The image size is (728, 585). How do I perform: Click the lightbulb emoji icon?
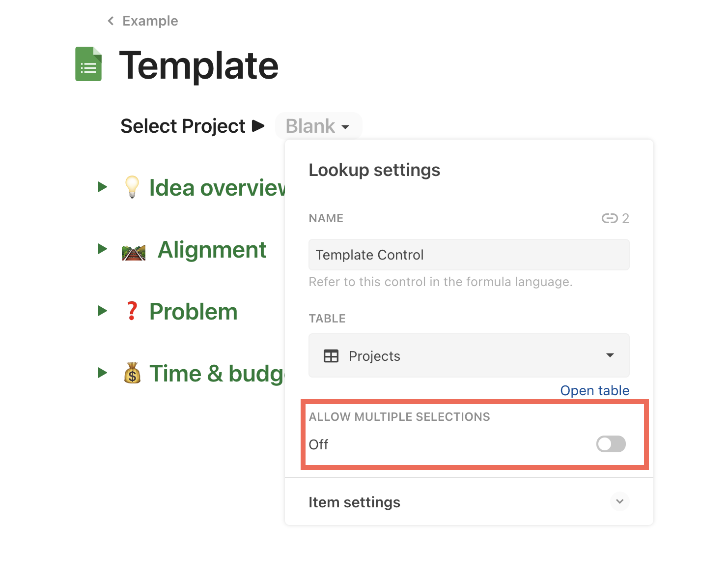pyautogui.click(x=132, y=187)
